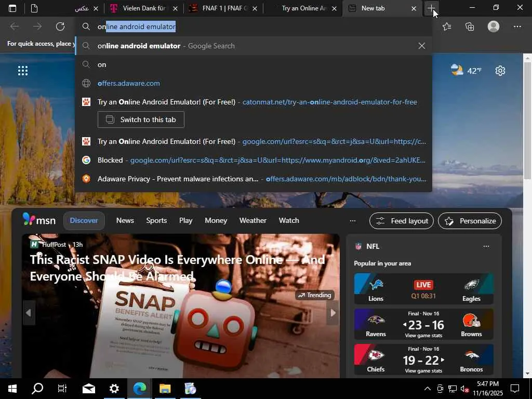Click the msn logo
This screenshot has width=532, height=399.
click(x=39, y=220)
